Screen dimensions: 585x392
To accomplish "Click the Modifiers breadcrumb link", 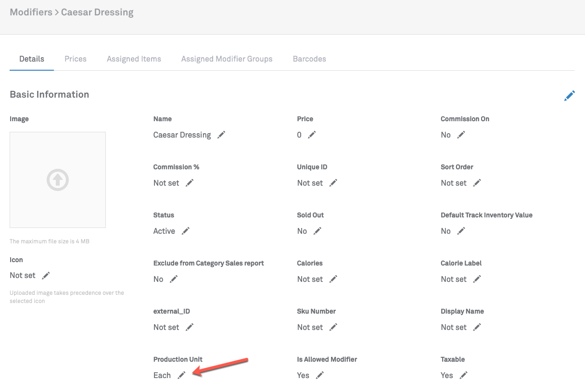I will click(31, 13).
